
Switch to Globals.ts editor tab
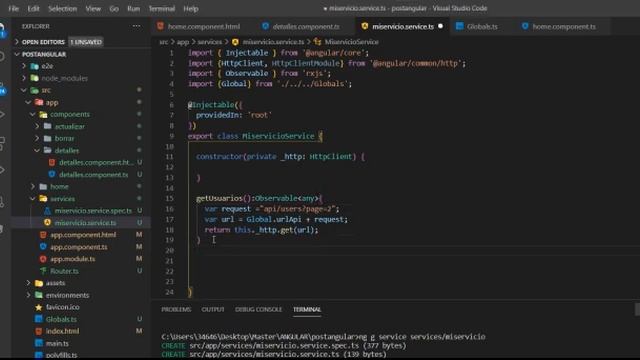[x=482, y=27]
